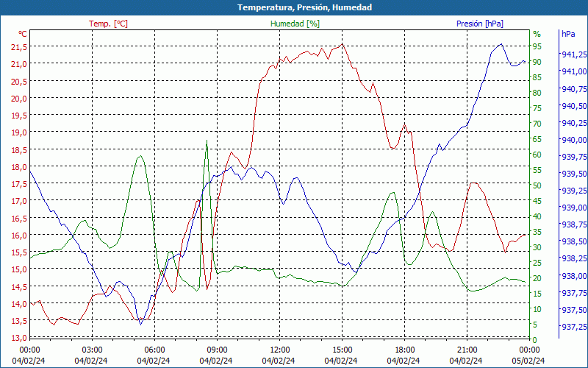Click humidity axis value 0

535,340
